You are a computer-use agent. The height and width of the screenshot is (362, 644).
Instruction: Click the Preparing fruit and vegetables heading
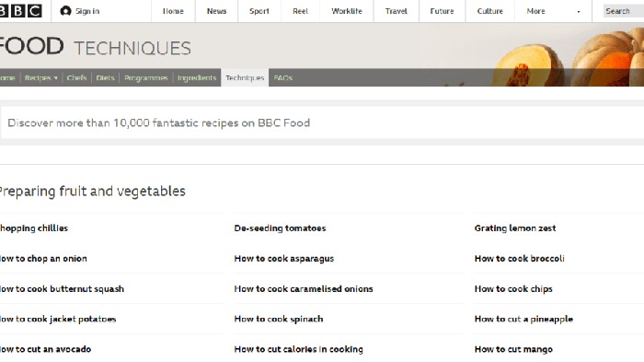click(x=92, y=192)
